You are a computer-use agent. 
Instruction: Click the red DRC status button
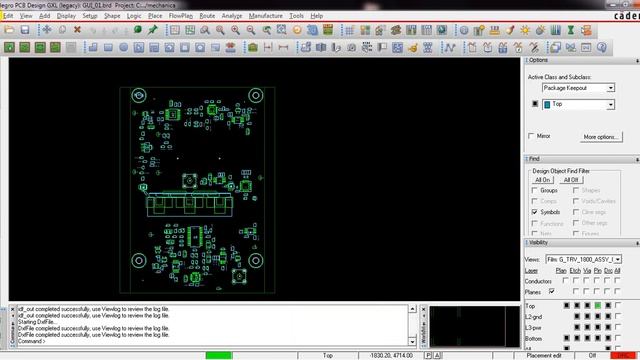tap(623, 356)
